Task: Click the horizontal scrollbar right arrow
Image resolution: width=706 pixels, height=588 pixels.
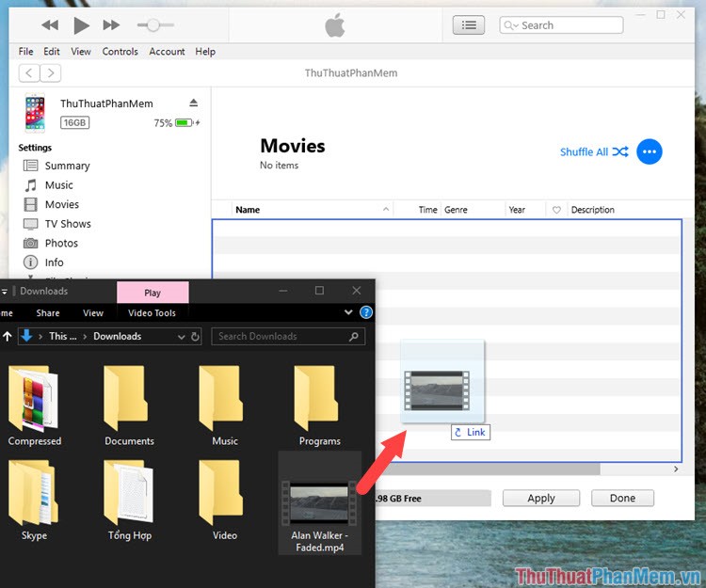Action: point(676,469)
